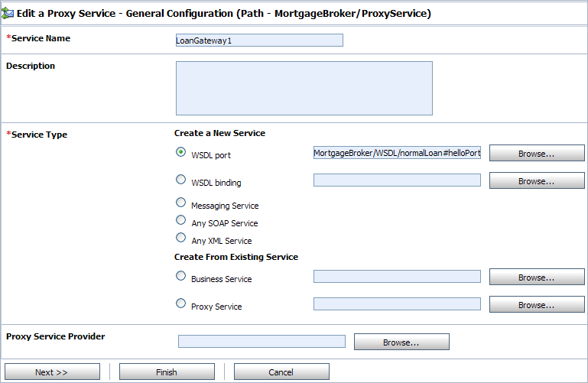Click the 'Description' label
588x383 pixels.
[31, 66]
